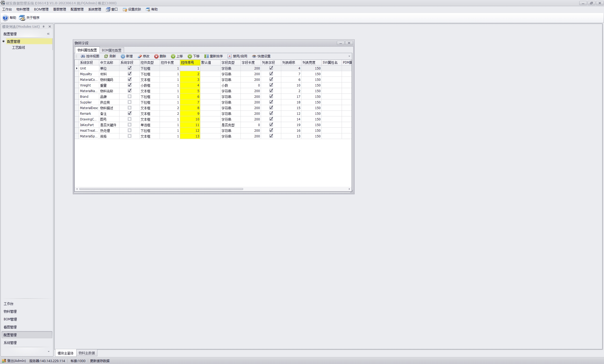604x364 pixels.
Task: Click the 是否类型 cell in IsKeyPart row
Action: (x=231, y=125)
